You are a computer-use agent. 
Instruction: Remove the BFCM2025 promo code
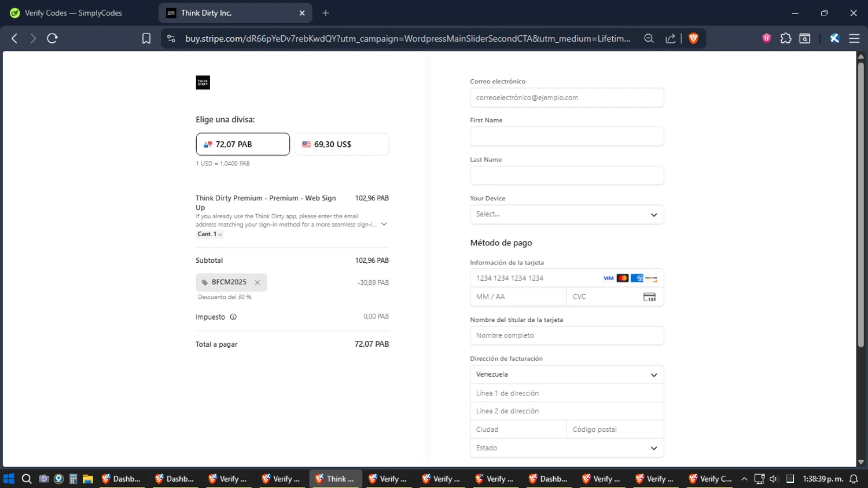[x=258, y=282]
